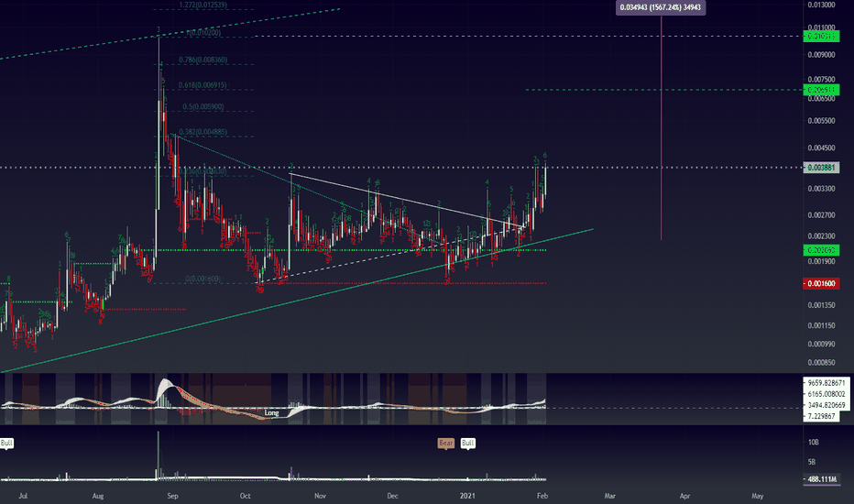Click the 0(0.001600) Fibonacci label
This screenshot has height=504, width=854.
[203, 279]
